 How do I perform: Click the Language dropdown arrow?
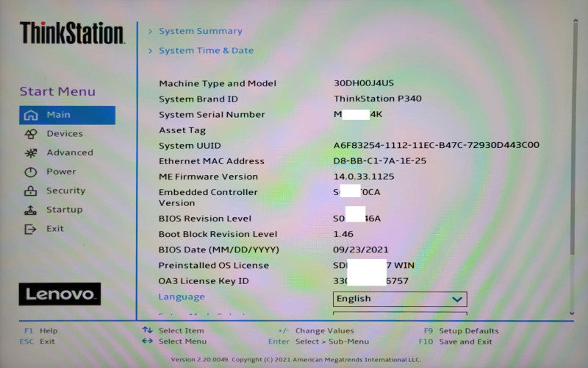click(456, 300)
